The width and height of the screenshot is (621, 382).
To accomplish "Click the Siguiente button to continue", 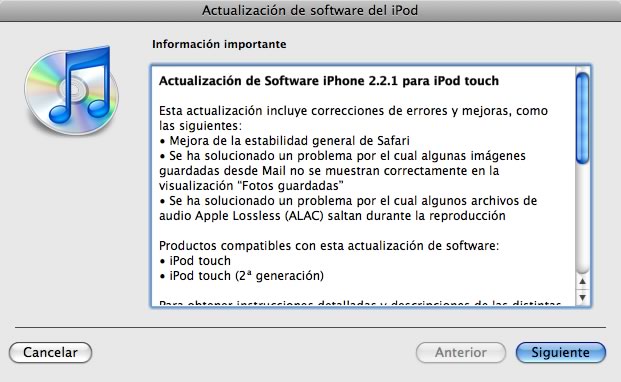I will click(561, 352).
